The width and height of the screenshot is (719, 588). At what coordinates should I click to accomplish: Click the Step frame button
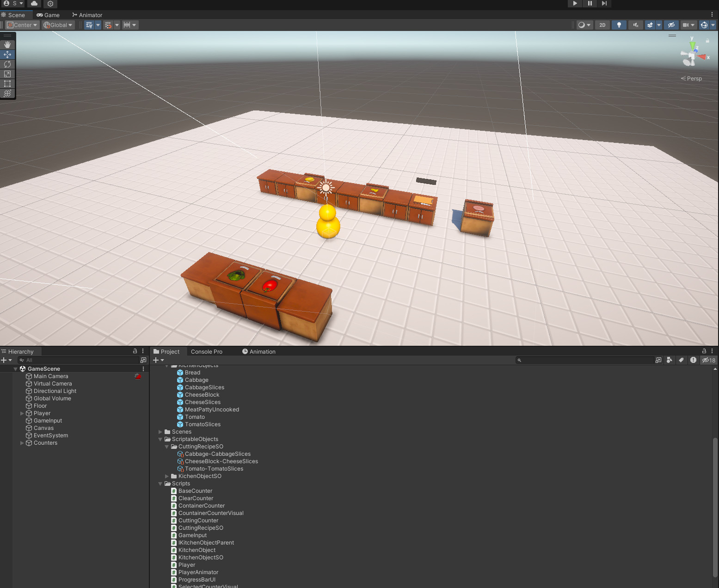(604, 3)
